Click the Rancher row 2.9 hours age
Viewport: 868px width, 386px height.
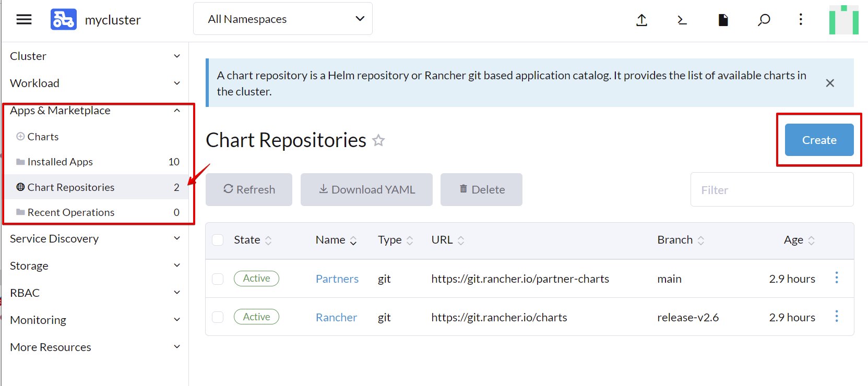(792, 317)
